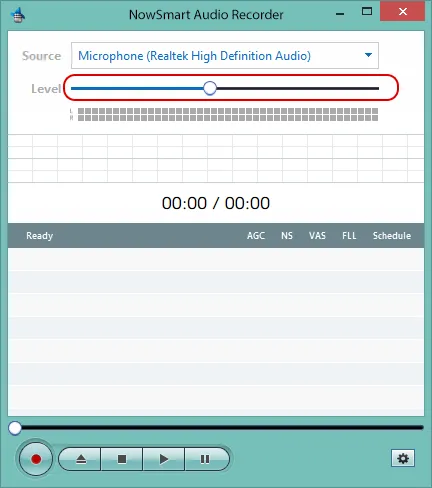The width and height of the screenshot is (432, 488).
Task: Toggle AGC option
Action: (256, 236)
